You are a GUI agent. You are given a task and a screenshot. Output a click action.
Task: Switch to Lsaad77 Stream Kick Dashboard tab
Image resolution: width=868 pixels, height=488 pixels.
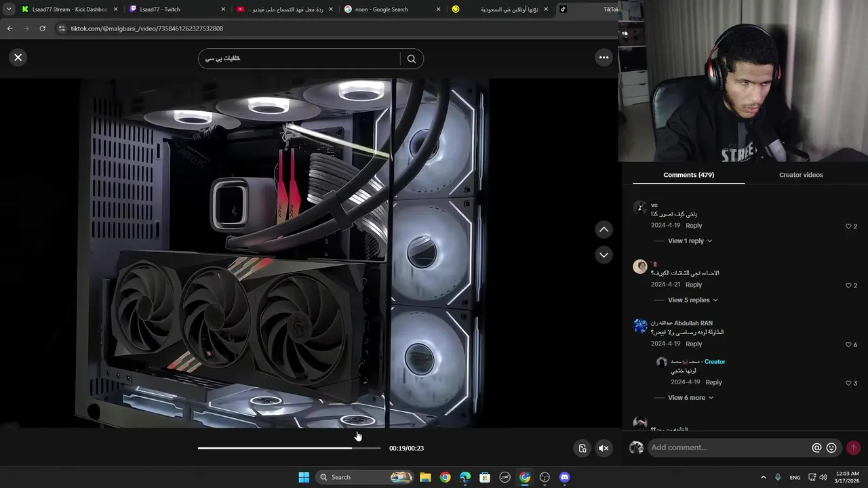point(69,9)
